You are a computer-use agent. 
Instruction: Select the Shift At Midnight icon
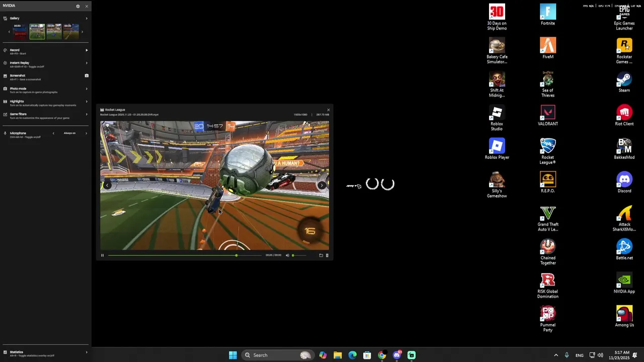coord(497,84)
